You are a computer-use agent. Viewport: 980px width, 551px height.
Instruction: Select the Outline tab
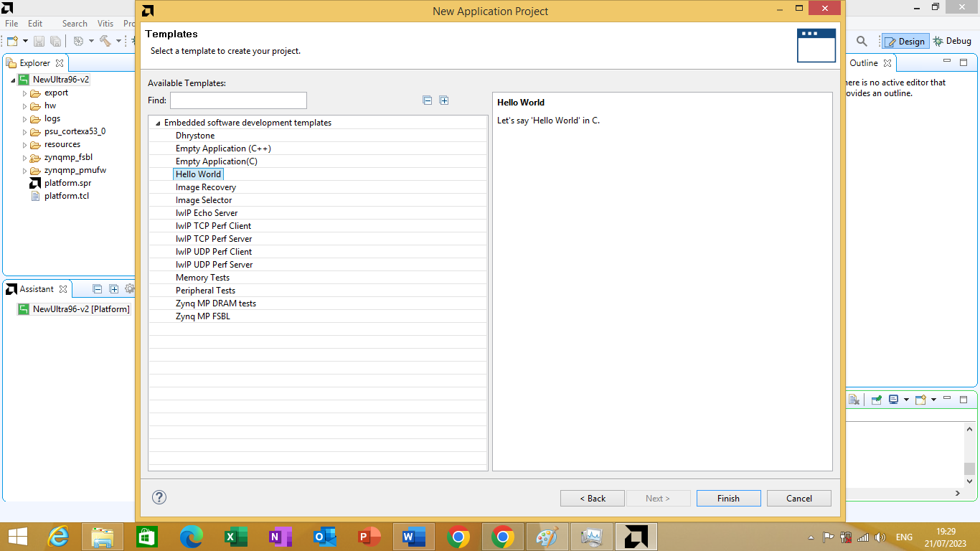pos(864,63)
